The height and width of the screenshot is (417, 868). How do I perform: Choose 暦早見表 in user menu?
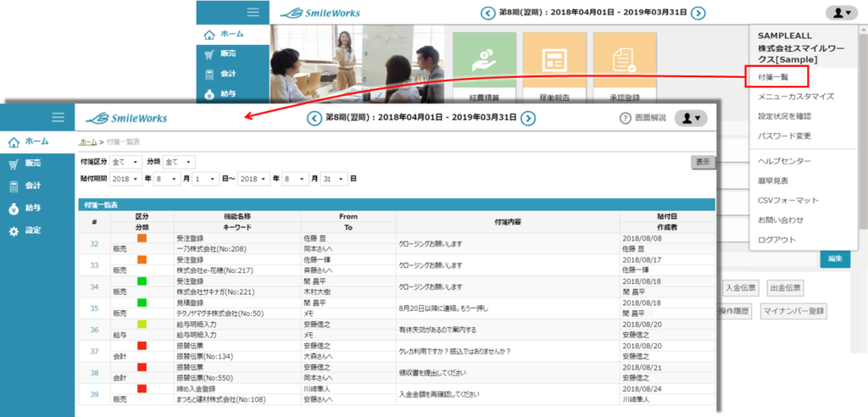click(773, 181)
